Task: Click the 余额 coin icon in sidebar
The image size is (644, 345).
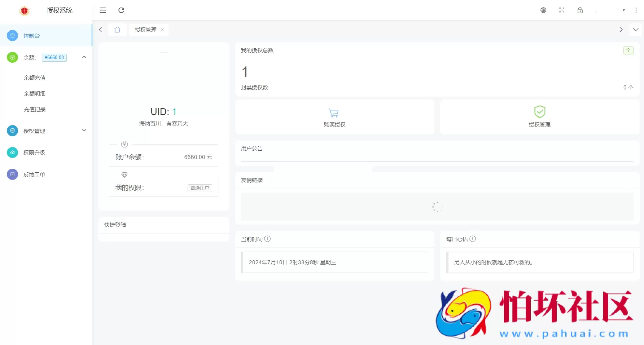Action: point(12,57)
